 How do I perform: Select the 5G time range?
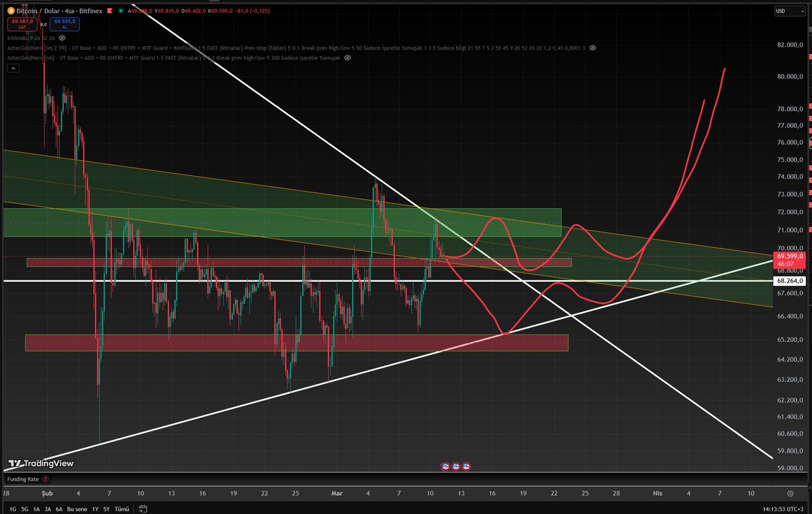(x=25, y=509)
